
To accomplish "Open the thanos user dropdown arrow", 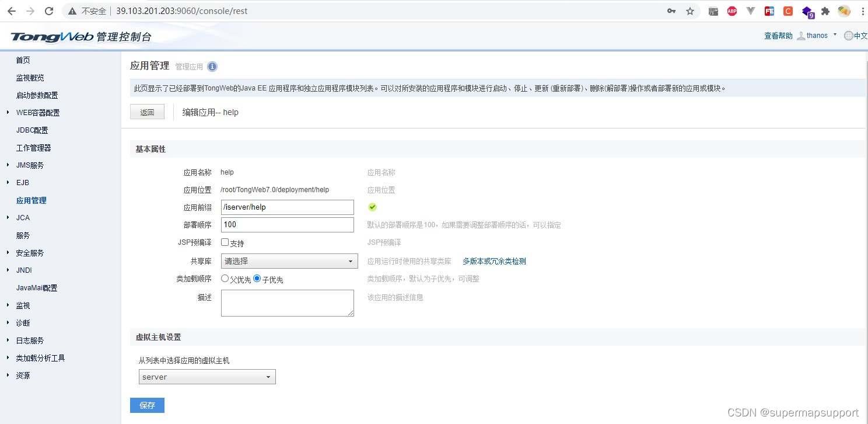I will click(835, 34).
